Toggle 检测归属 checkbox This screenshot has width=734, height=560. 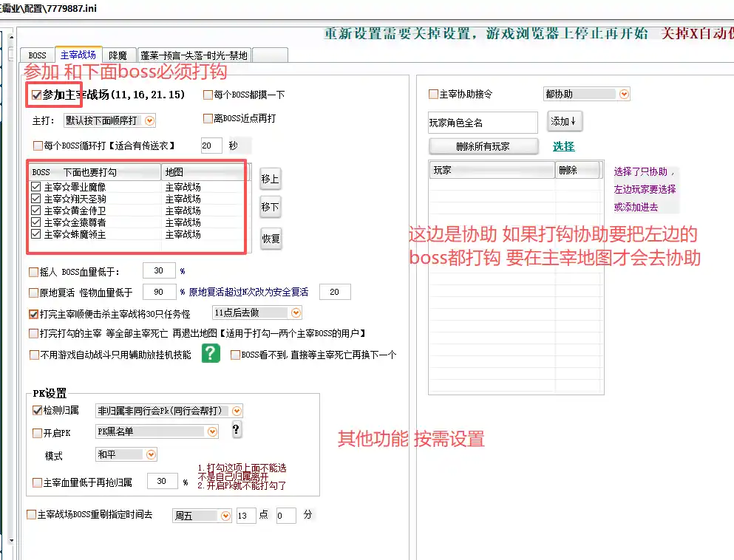coord(38,410)
